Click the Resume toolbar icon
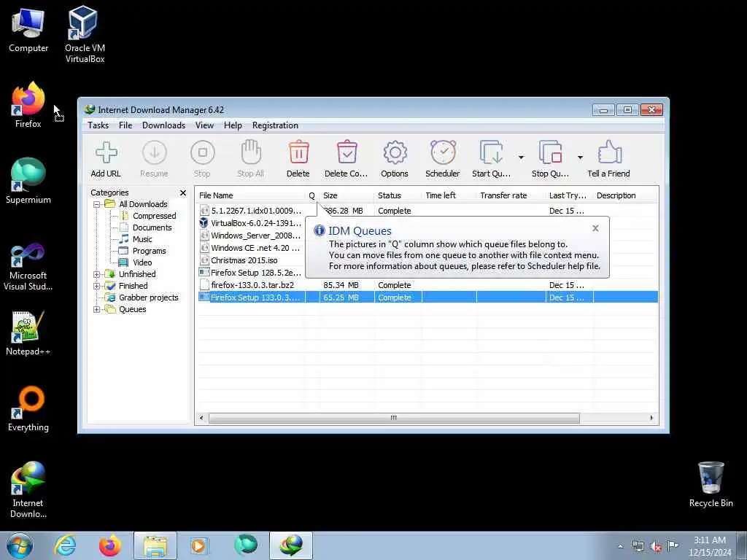The image size is (747, 560). (x=155, y=153)
